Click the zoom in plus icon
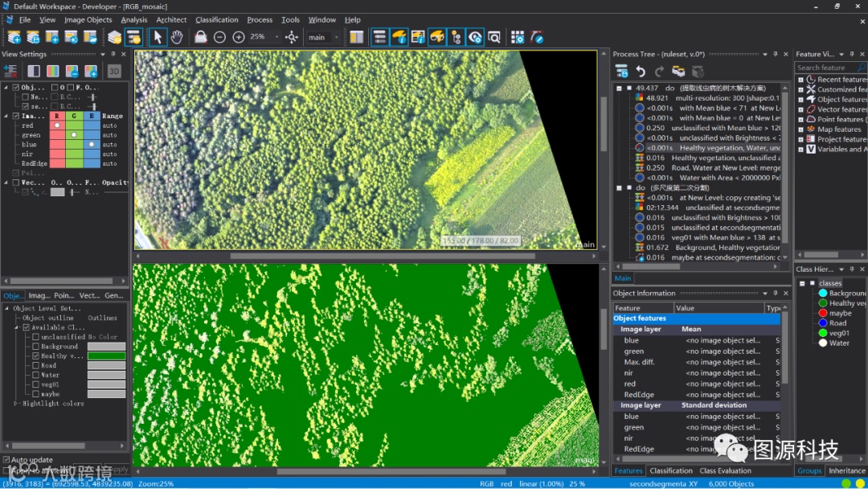This screenshot has width=868, height=489. click(239, 37)
